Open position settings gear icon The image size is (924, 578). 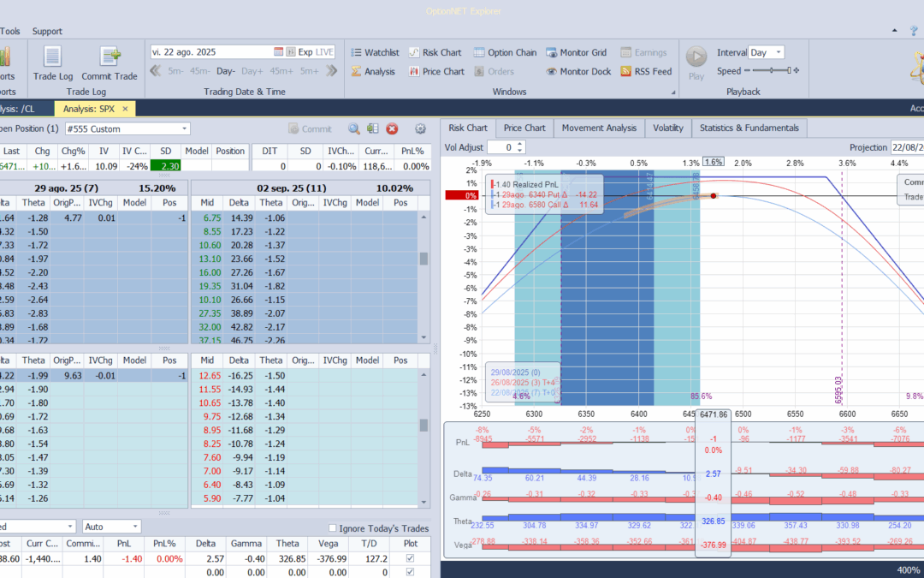tap(420, 128)
